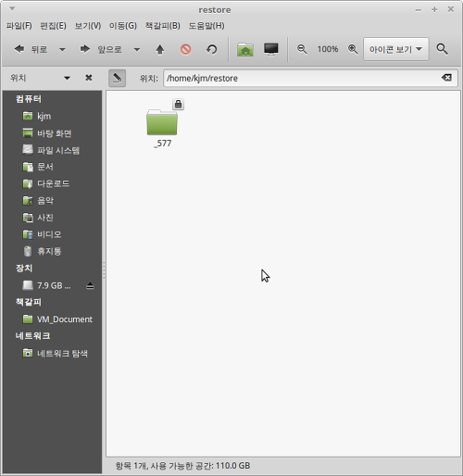Open the forward history dropdown arrow
This screenshot has width=463, height=476.
tap(137, 50)
